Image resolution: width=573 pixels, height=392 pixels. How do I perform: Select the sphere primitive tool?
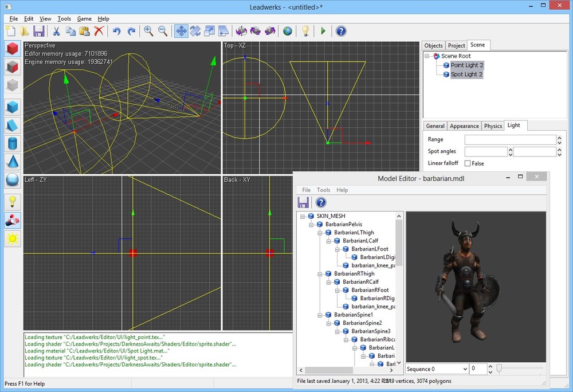tap(13, 180)
